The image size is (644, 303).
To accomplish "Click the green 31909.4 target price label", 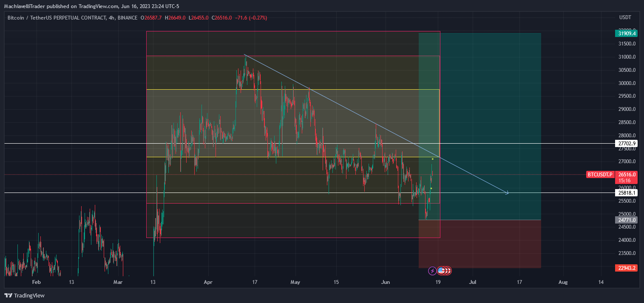I will [x=626, y=33].
